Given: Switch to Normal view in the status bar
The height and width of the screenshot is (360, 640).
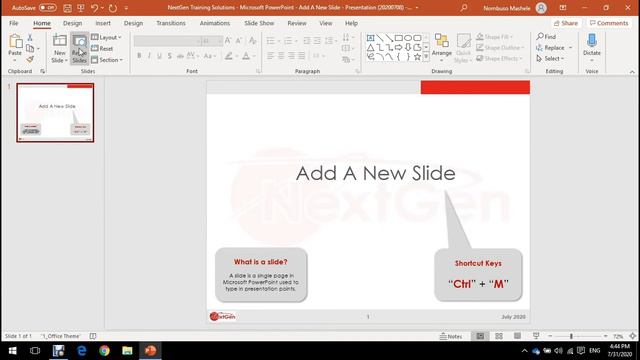Looking at the screenshot, I should tap(480, 336).
